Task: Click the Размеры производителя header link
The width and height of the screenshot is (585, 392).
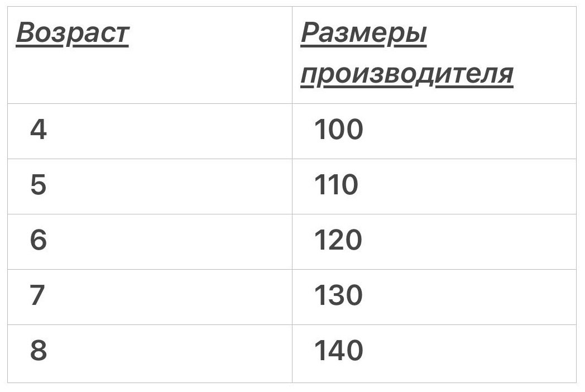Action: (x=407, y=54)
